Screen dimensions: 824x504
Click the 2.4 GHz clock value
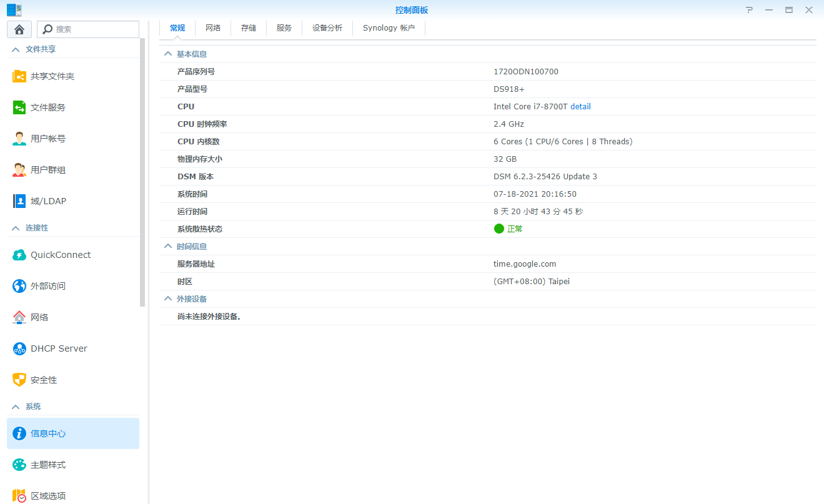pyautogui.click(x=509, y=124)
